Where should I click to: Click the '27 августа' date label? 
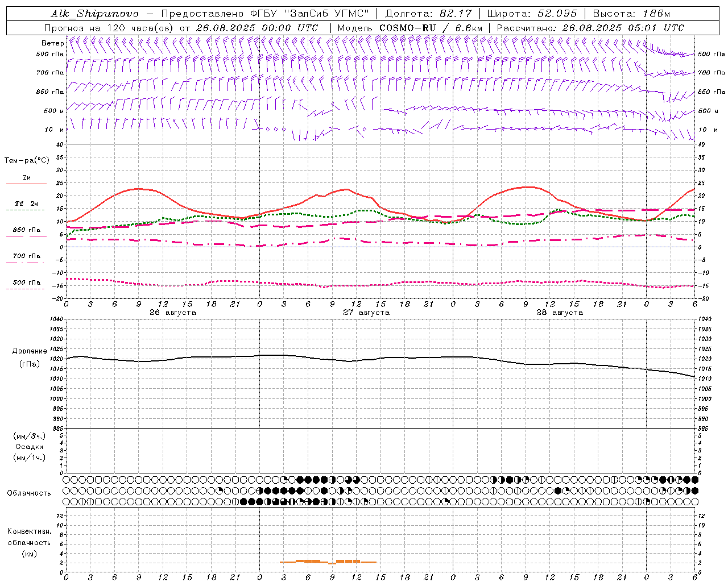point(366,313)
